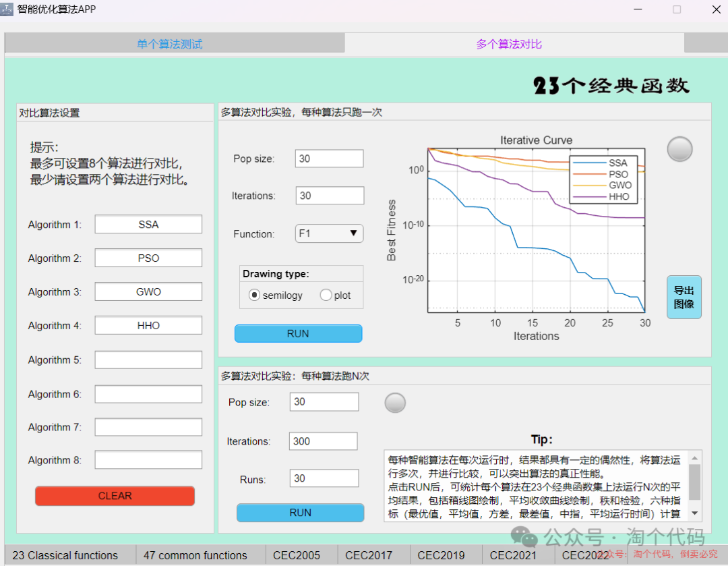Click upper Iterations field with 30
The image size is (728, 566).
point(330,196)
